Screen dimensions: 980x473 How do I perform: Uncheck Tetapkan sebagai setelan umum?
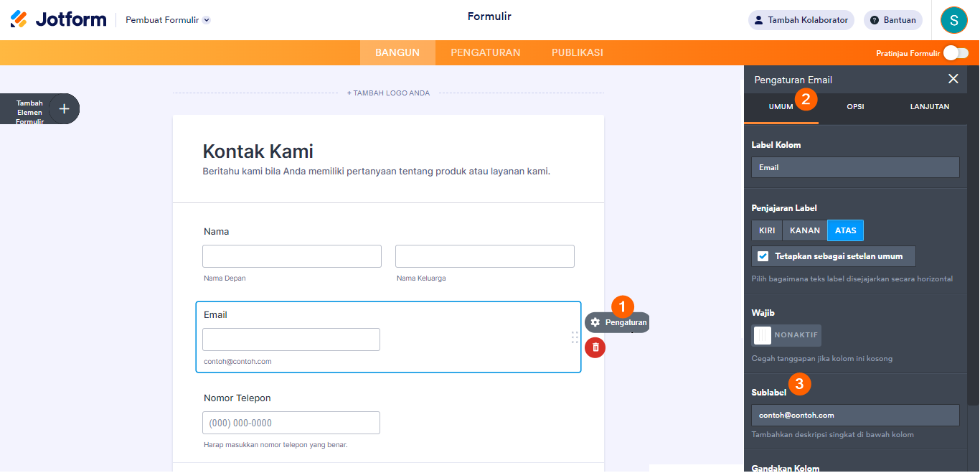pos(762,256)
